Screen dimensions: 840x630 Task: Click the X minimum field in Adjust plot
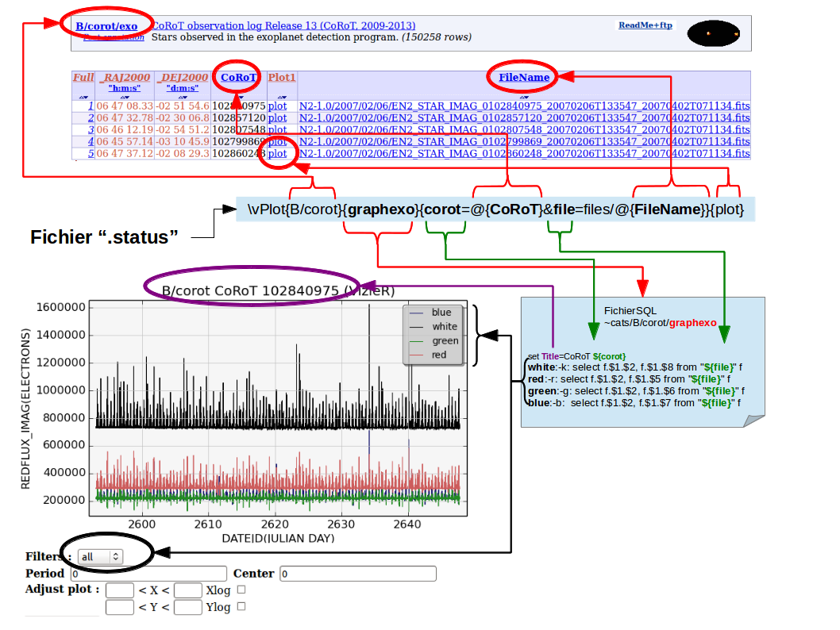119,590
